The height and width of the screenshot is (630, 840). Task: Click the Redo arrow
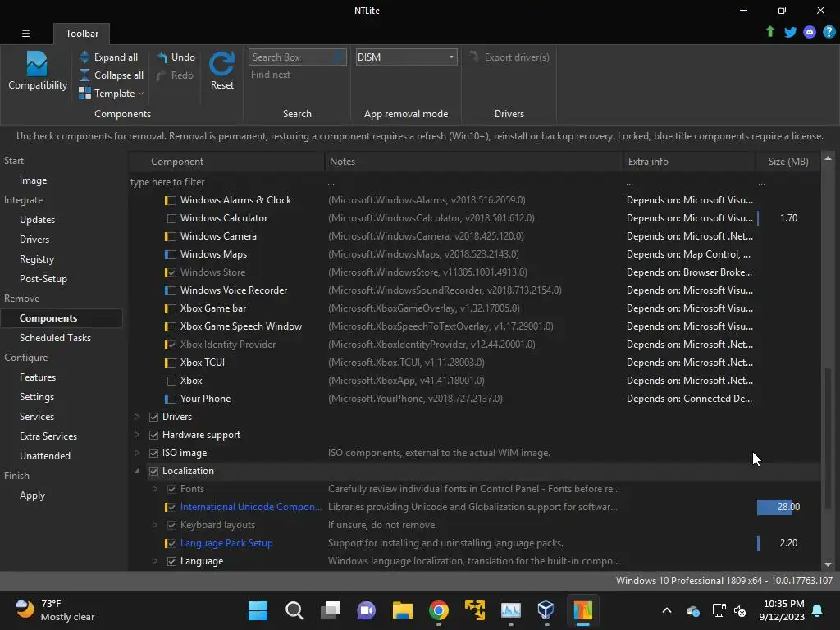(x=162, y=75)
